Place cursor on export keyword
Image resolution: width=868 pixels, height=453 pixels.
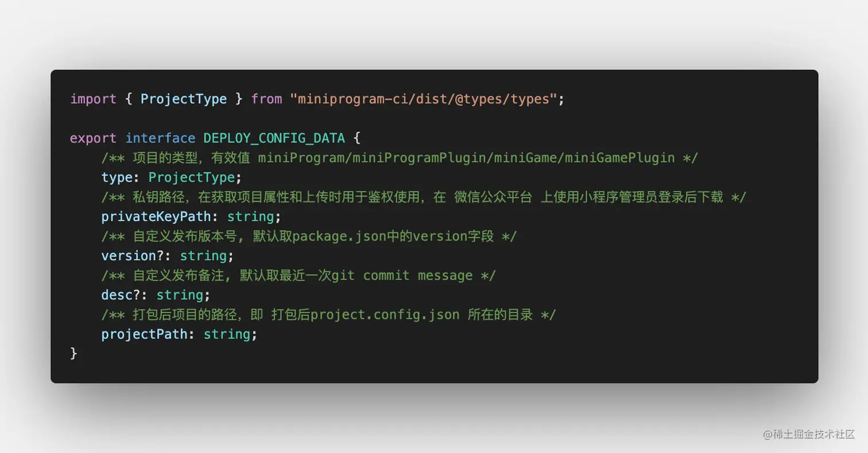pos(93,138)
